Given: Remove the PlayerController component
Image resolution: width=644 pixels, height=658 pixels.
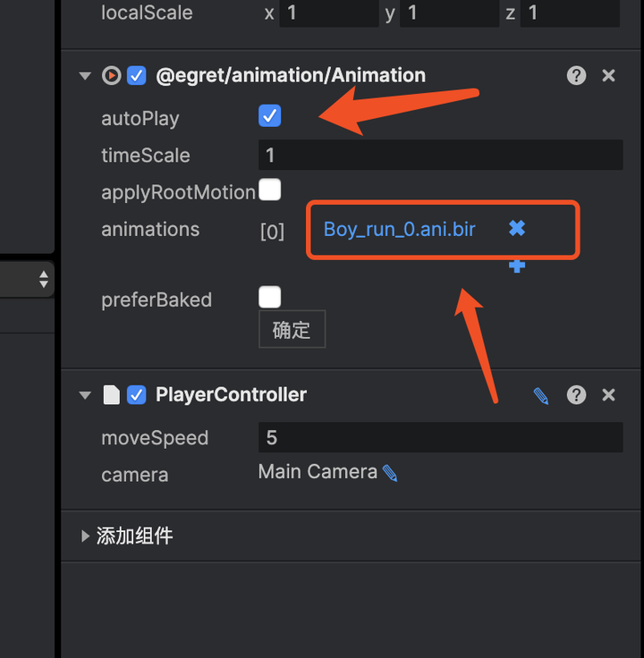Looking at the screenshot, I should tap(608, 395).
